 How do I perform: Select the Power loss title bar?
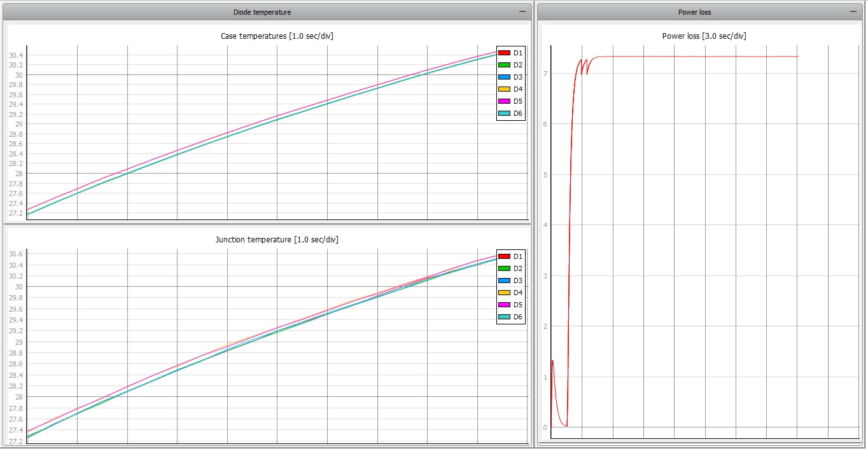694,11
